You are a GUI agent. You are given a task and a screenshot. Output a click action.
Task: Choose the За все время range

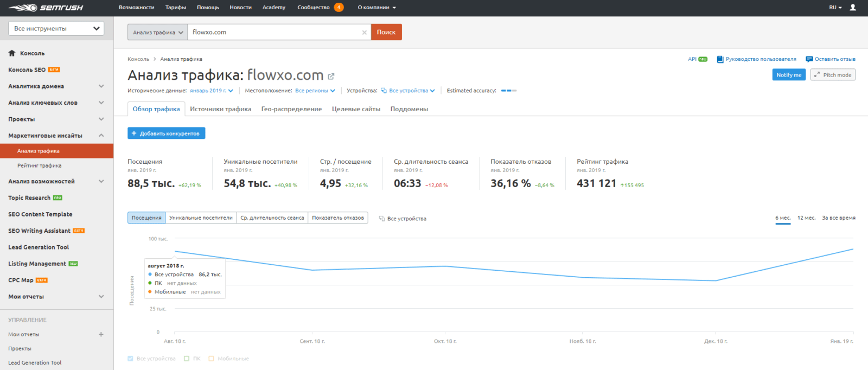pos(839,218)
